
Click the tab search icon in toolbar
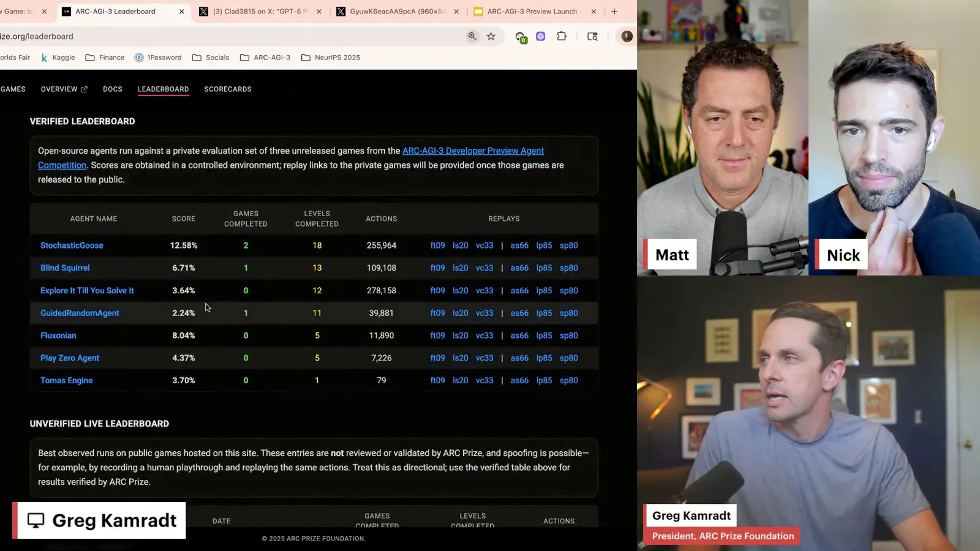point(592,36)
